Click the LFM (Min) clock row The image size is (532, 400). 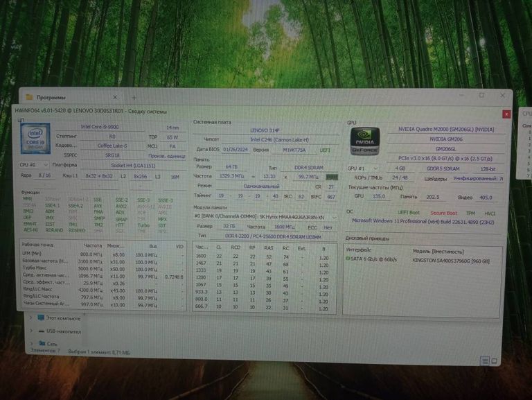coord(103,254)
